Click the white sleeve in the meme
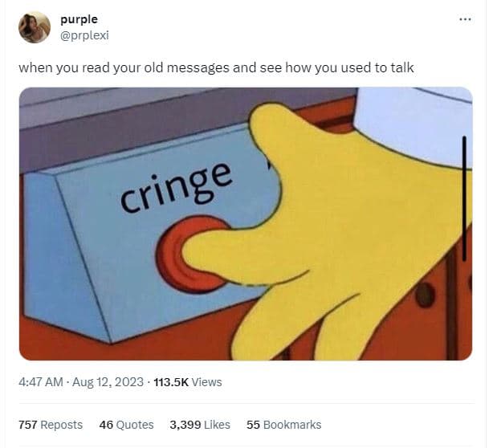Image resolution: width=493 pixels, height=448 pixels. (x=415, y=126)
